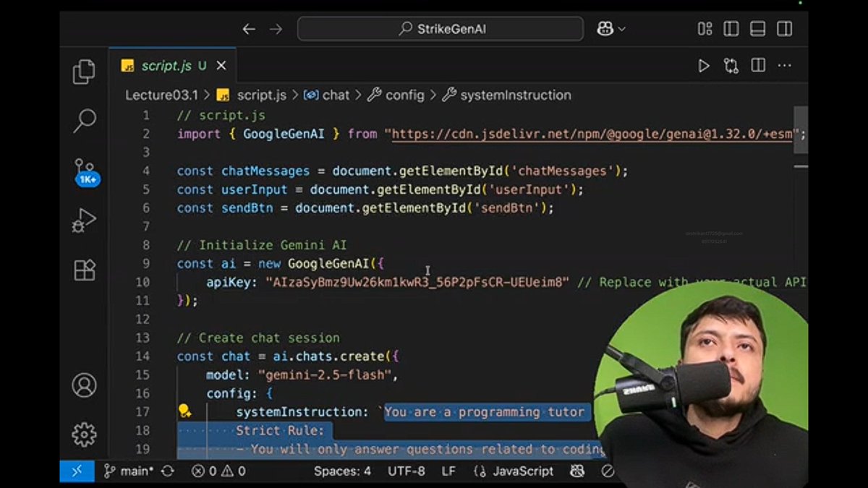This screenshot has height=488, width=868.
Task: Toggle the secondary side bar
Action: coord(784,29)
